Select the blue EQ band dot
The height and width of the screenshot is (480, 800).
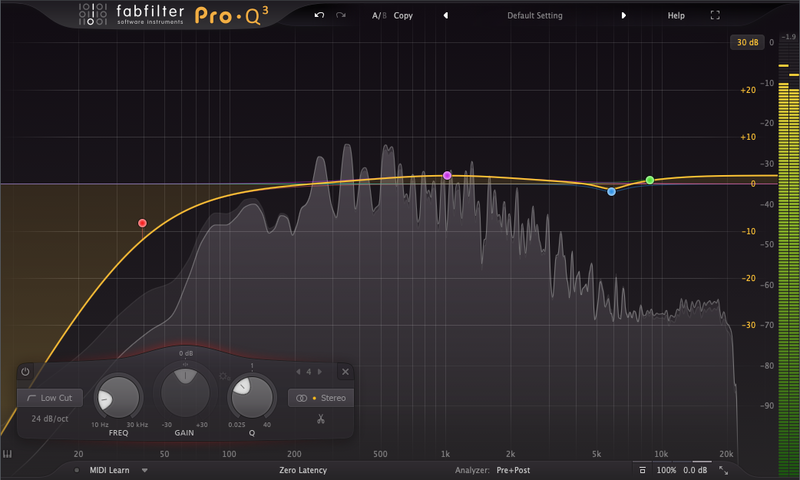coord(611,192)
